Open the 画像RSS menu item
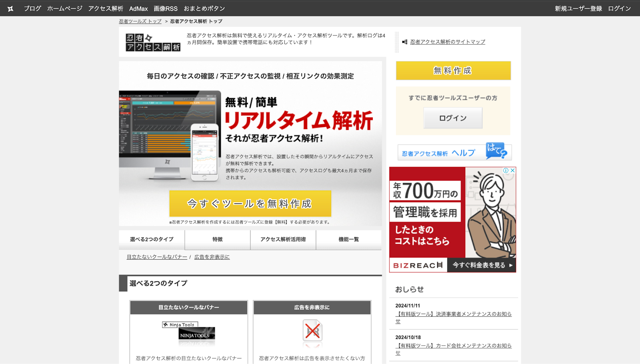 point(166,8)
